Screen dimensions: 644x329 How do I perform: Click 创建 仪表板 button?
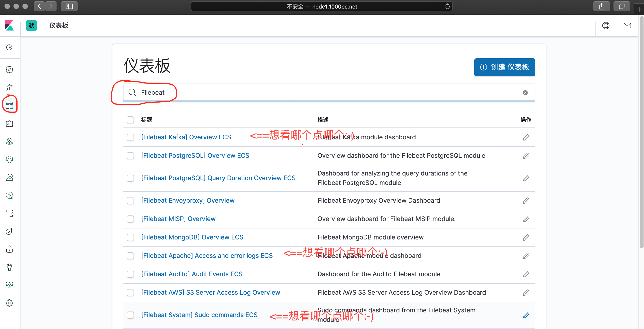tap(504, 67)
